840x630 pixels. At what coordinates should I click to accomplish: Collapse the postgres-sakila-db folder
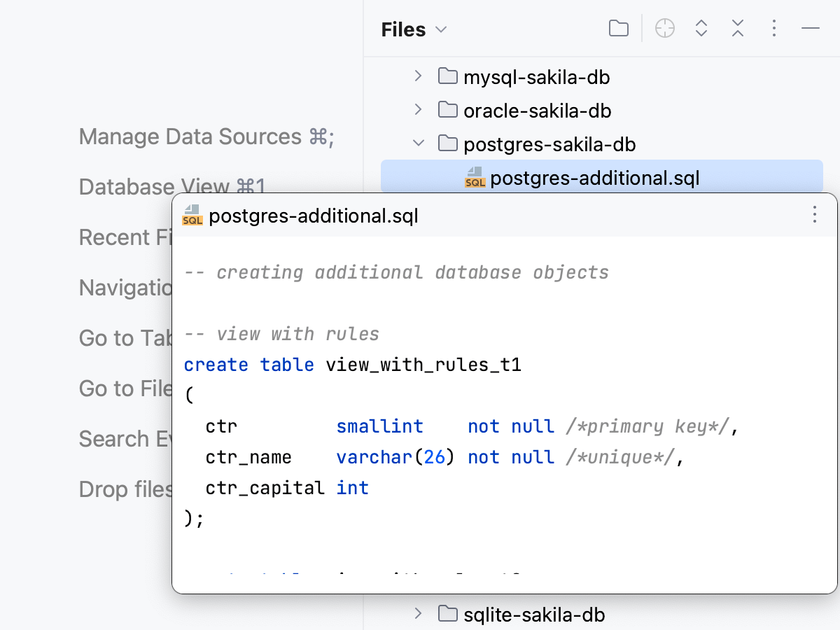tap(418, 143)
